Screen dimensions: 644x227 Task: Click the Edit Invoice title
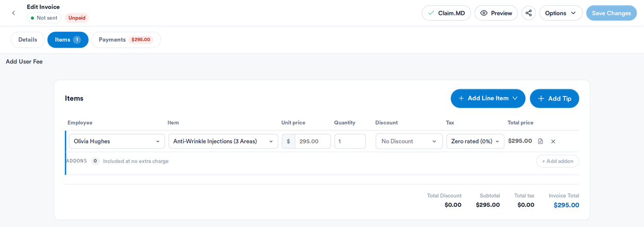[x=43, y=7]
